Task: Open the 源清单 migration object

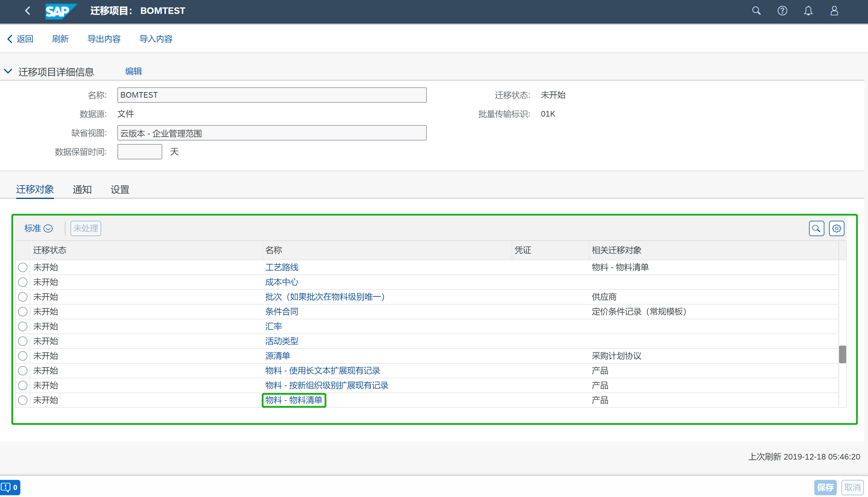Action: coord(278,356)
